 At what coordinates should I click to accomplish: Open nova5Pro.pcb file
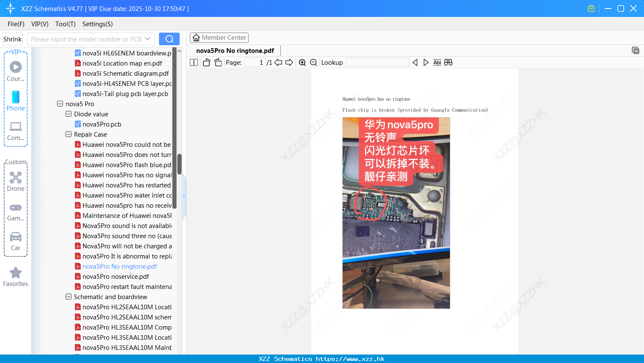[98, 124]
